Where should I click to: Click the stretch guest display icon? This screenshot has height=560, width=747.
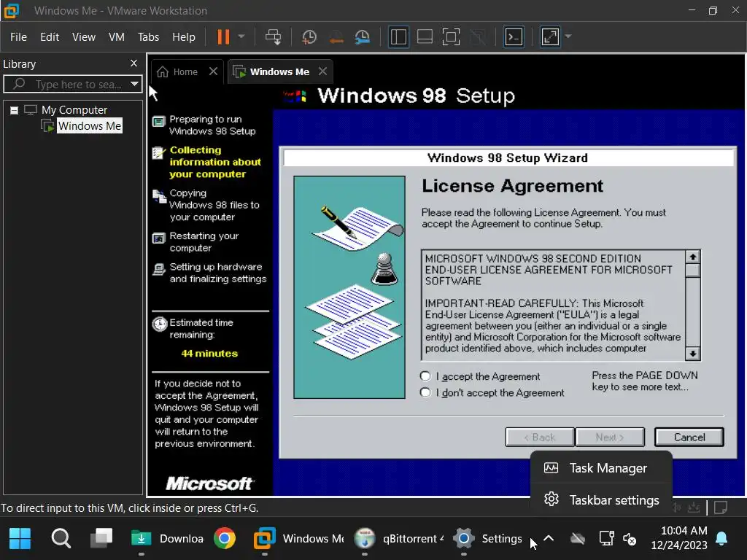click(550, 36)
